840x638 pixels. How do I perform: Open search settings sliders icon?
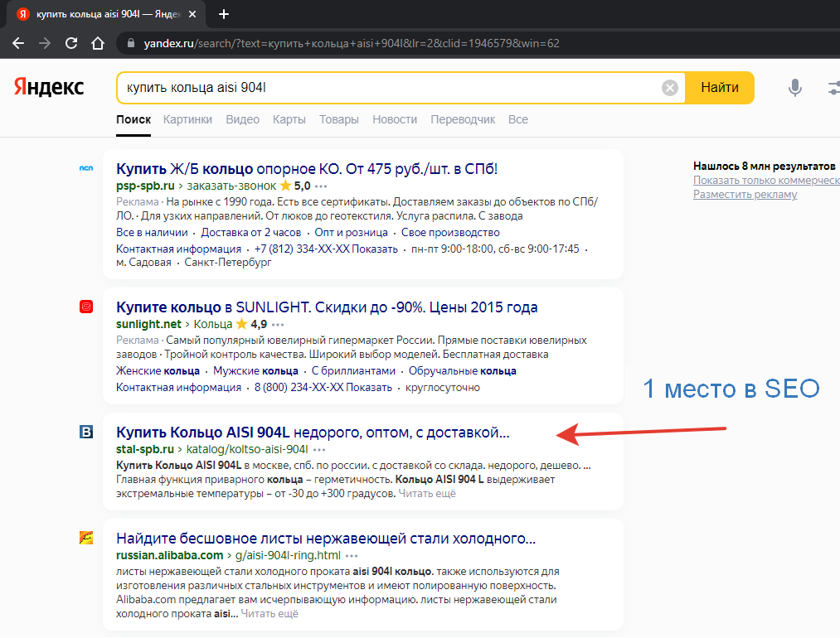click(x=833, y=88)
